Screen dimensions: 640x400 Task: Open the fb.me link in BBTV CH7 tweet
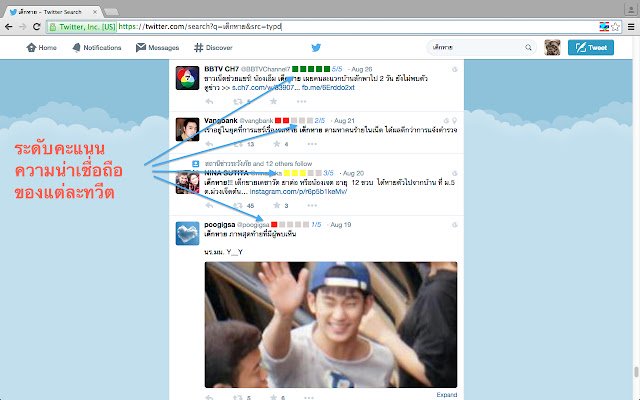pos(328,88)
